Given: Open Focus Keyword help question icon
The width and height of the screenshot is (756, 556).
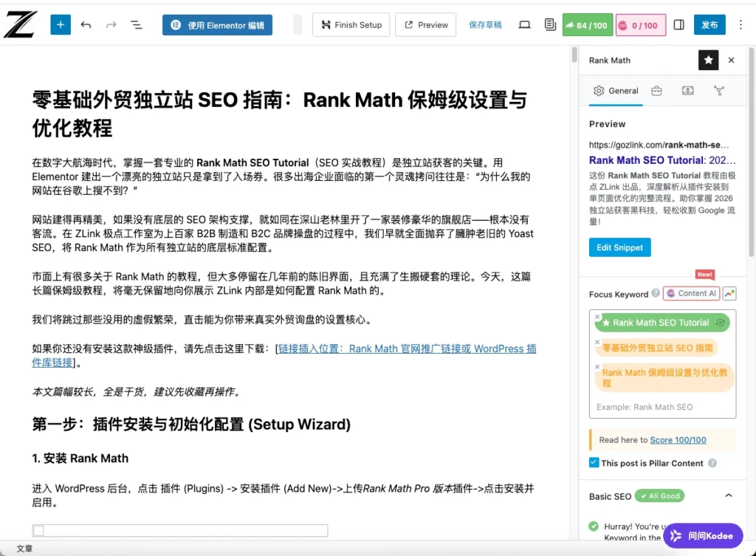Looking at the screenshot, I should pyautogui.click(x=656, y=292).
